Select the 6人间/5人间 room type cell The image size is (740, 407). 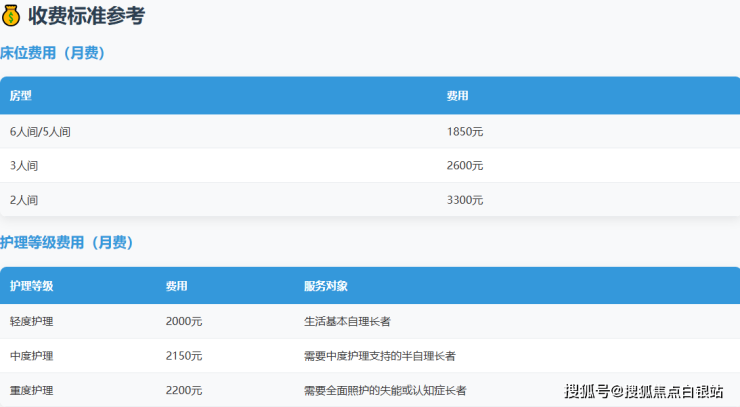click(x=40, y=132)
